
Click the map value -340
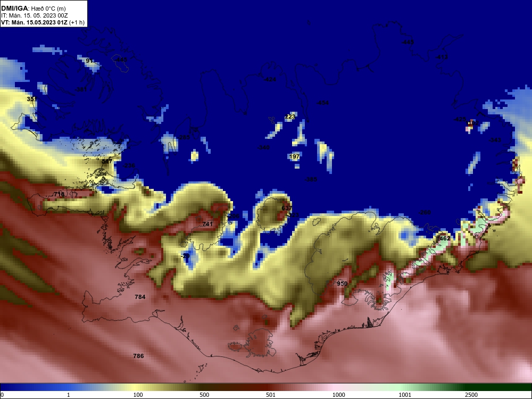[x=263, y=147]
